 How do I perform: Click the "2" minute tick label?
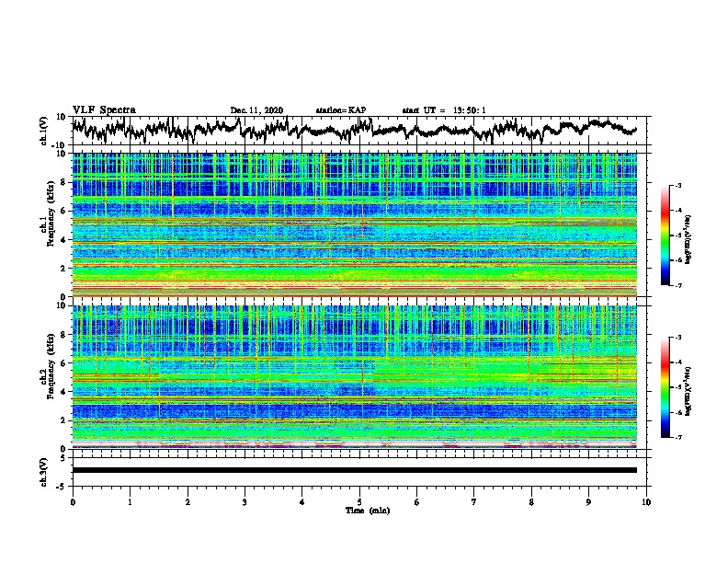(188, 502)
